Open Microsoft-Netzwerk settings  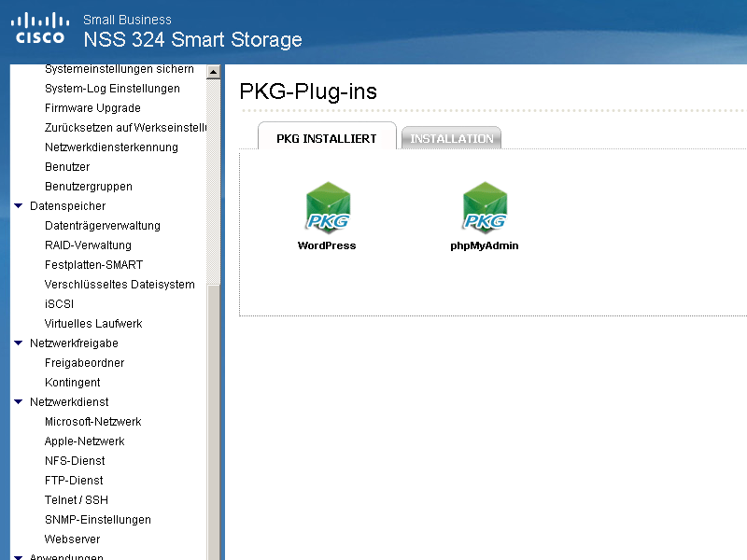92,422
